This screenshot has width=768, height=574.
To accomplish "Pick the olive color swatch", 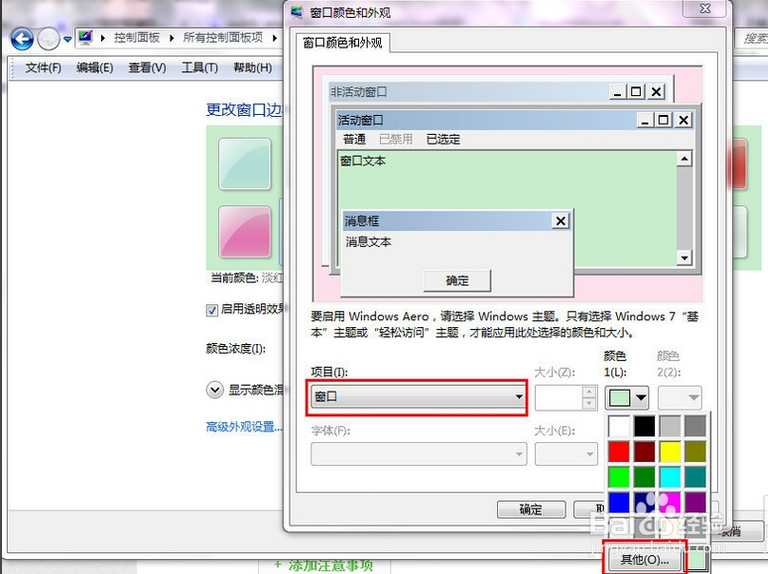I will click(695, 452).
